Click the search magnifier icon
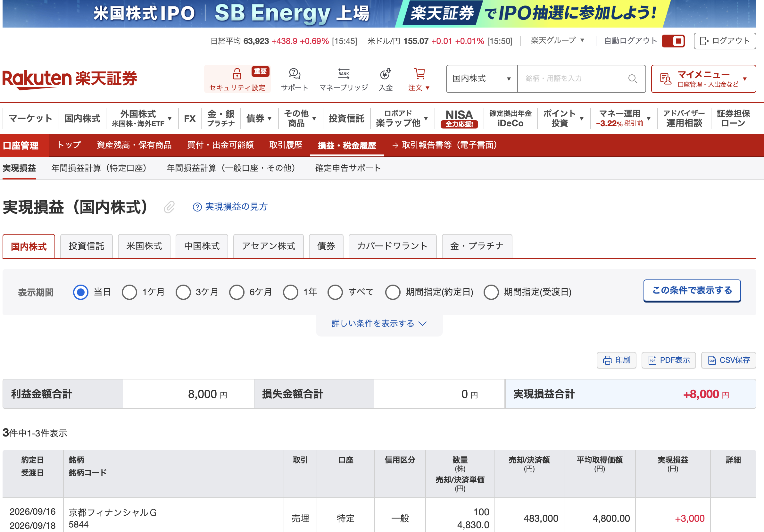This screenshot has width=764, height=532. (x=632, y=79)
